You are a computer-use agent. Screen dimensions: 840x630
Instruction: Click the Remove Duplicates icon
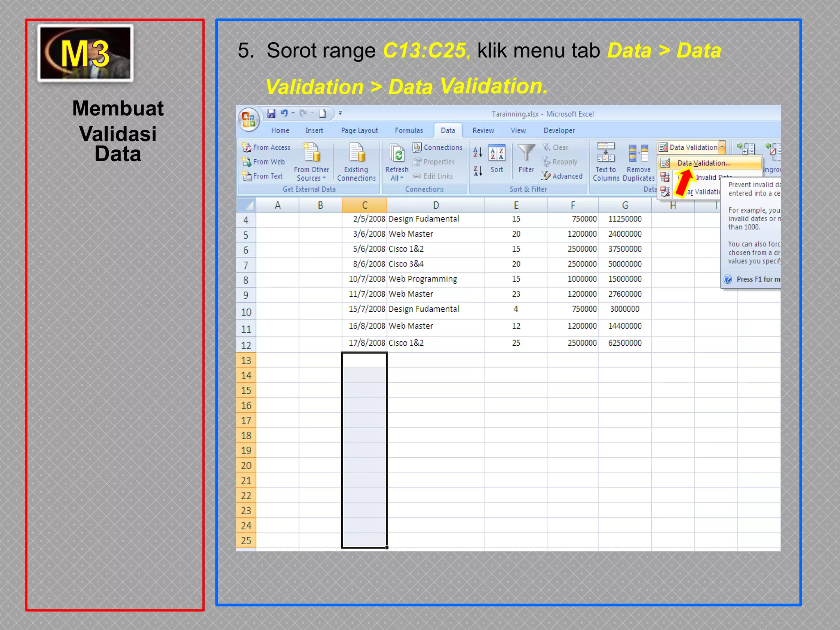[x=638, y=153]
